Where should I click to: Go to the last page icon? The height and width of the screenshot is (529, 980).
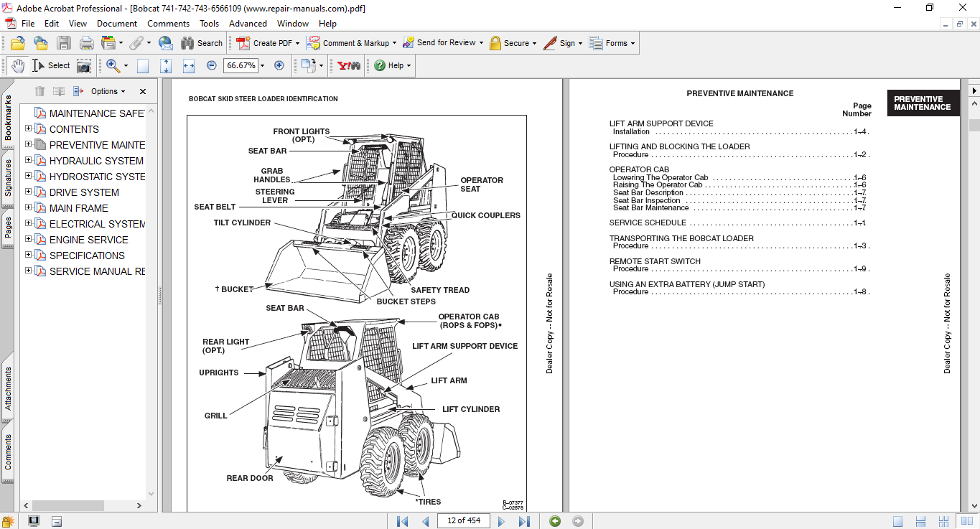pos(524,521)
